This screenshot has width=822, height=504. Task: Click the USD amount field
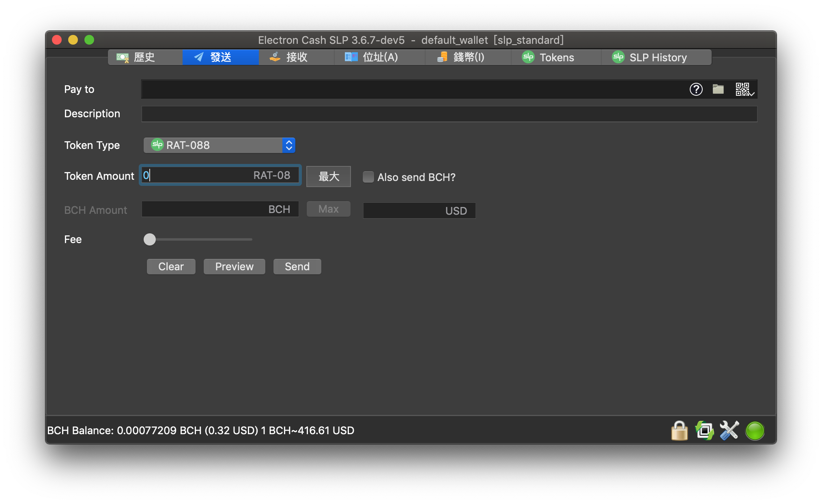(x=419, y=211)
